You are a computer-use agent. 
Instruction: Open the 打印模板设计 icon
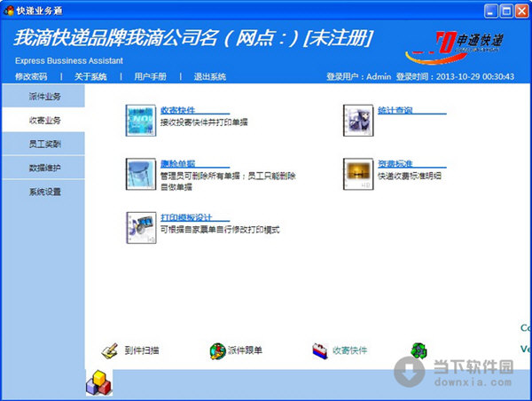pyautogui.click(x=141, y=228)
